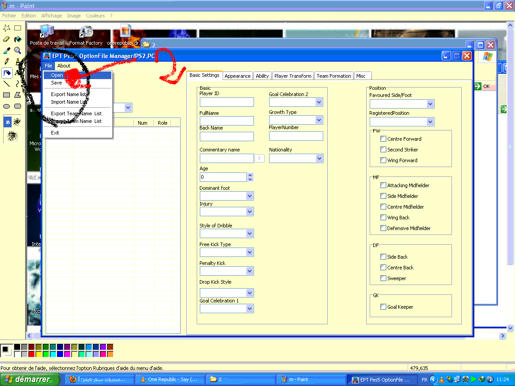Switch to the Appearance tab
Image resolution: width=515 pixels, height=386 pixels.
pyautogui.click(x=237, y=76)
